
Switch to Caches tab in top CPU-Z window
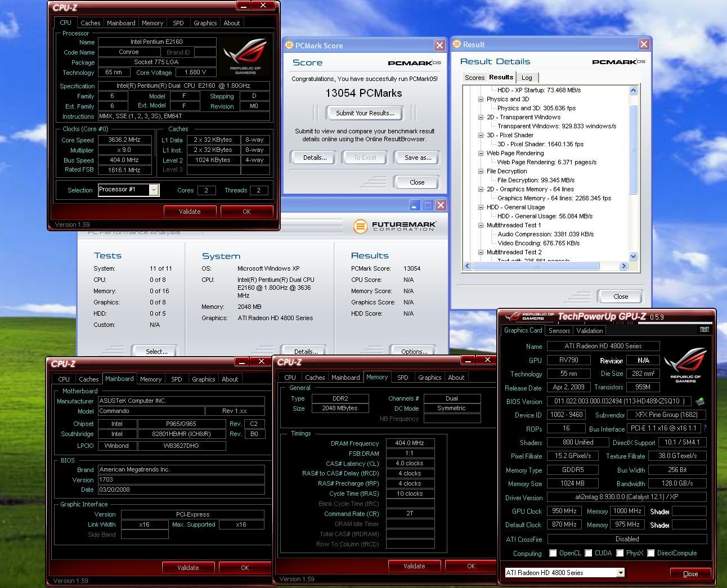90,23
